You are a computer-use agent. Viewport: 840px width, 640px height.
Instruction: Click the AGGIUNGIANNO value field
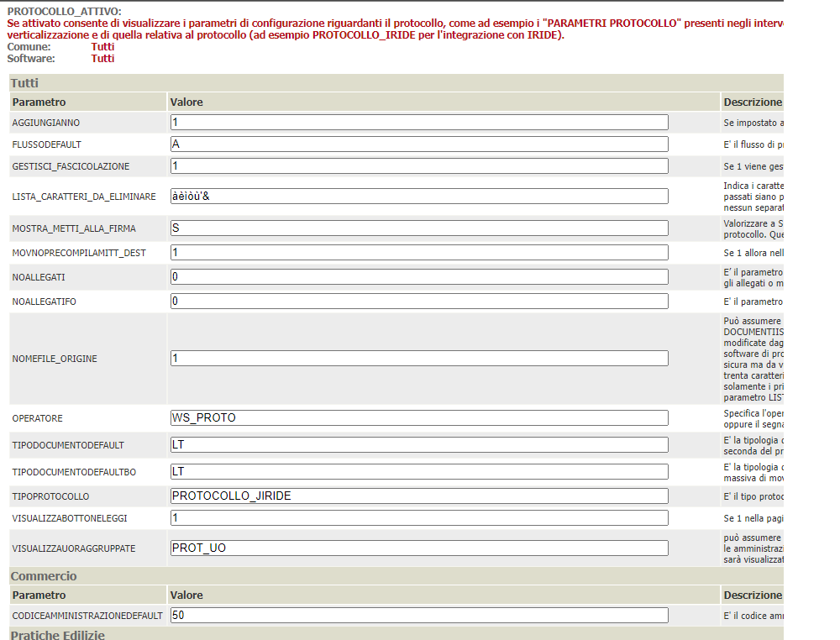click(418, 123)
